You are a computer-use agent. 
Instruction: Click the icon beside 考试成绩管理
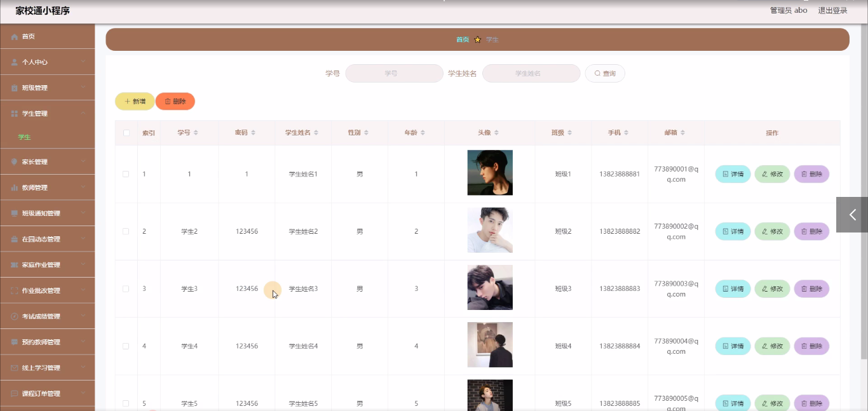15,316
